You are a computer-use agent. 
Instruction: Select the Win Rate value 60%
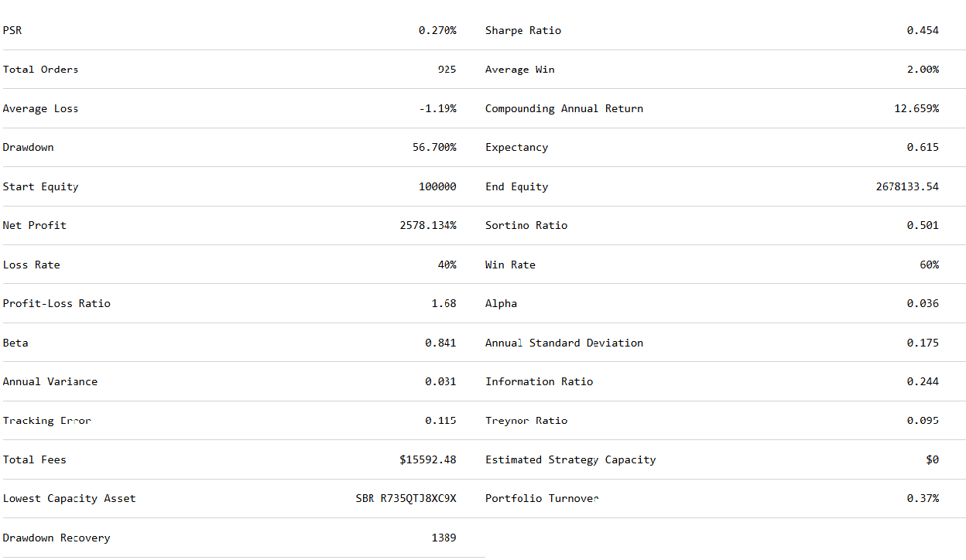pos(930,265)
